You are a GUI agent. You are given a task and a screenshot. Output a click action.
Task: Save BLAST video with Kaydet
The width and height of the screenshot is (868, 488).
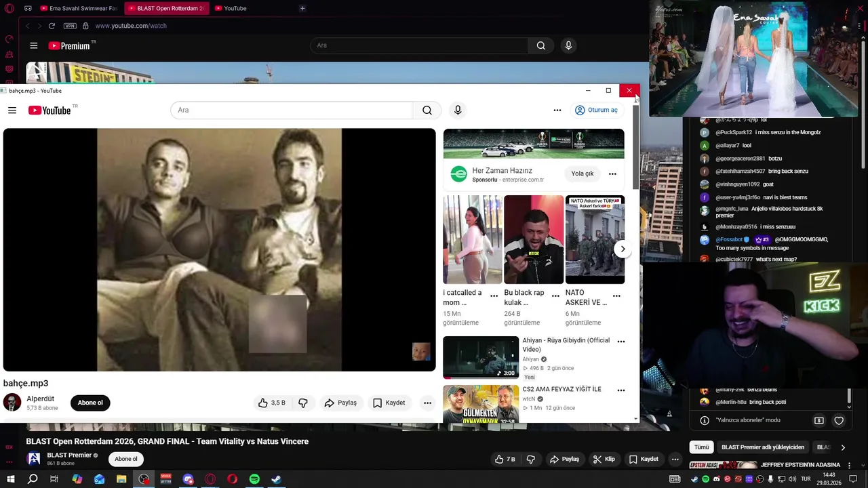643,459
